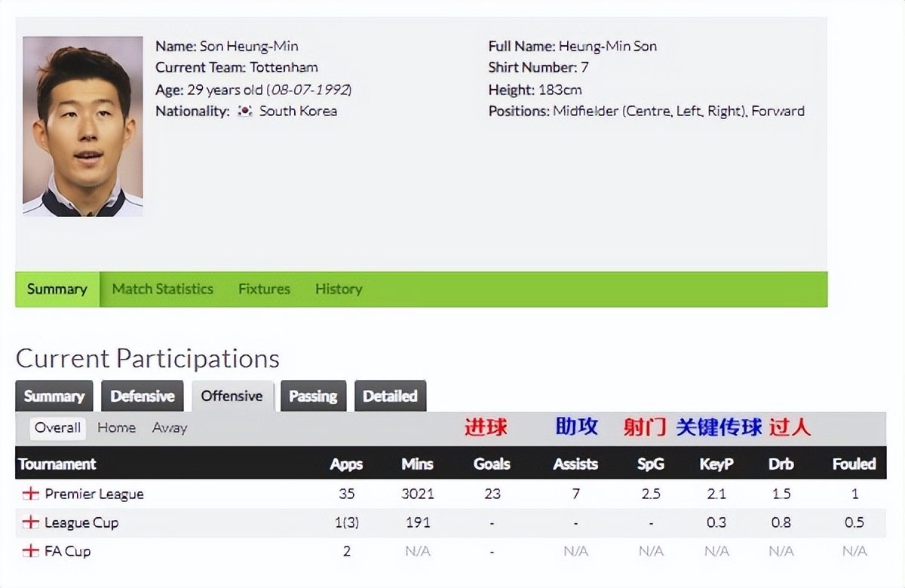905x588 pixels.
Task: Sort table by Goals column header
Action: (492, 464)
